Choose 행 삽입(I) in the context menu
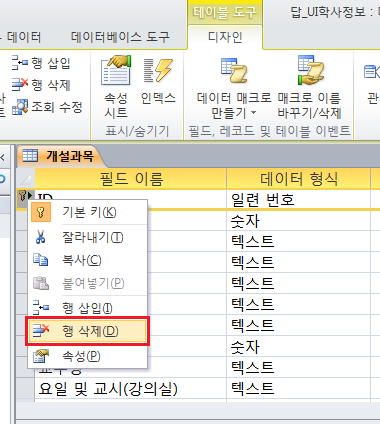The height and width of the screenshot is (424, 380). [87, 308]
